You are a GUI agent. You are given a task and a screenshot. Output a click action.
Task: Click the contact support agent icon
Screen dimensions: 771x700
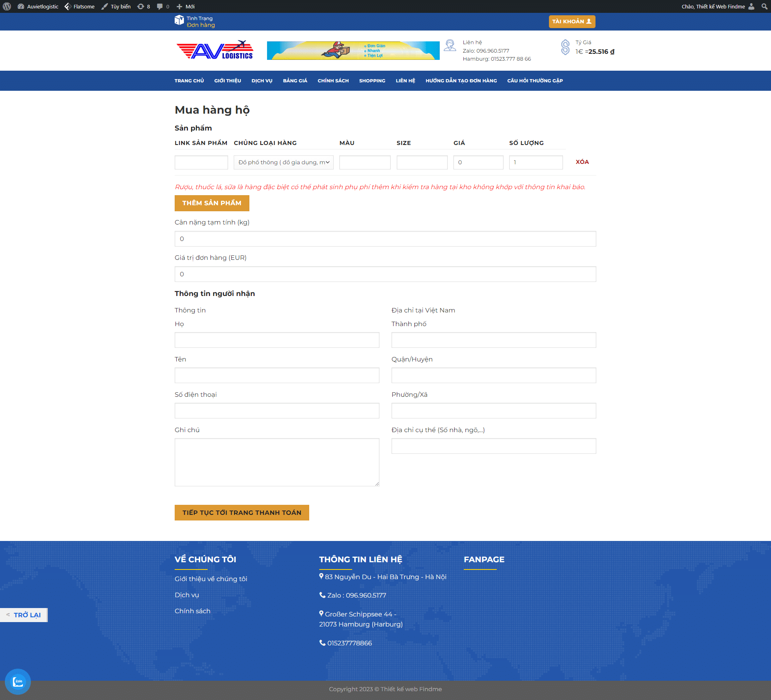[450, 45]
